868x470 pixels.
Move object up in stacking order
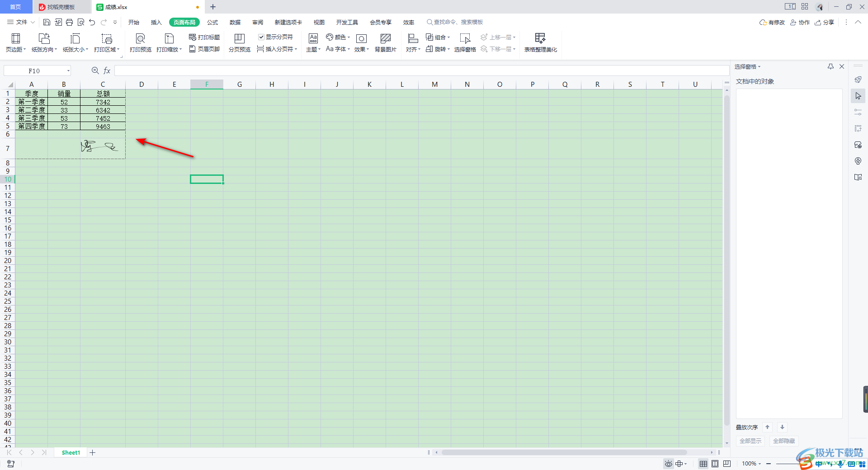pos(767,427)
